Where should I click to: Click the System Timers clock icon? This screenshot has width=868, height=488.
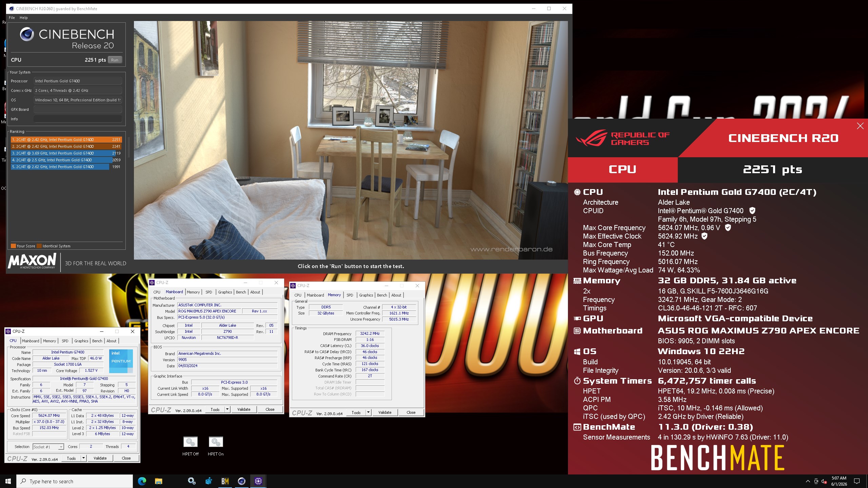coord(577,381)
